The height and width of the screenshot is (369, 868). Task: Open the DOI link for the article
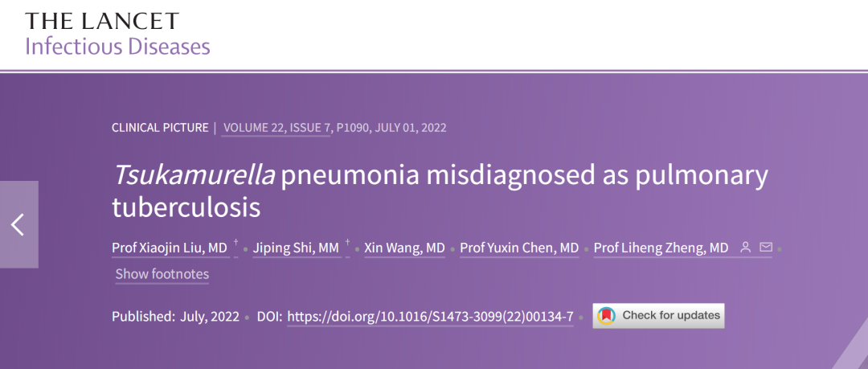(430, 316)
